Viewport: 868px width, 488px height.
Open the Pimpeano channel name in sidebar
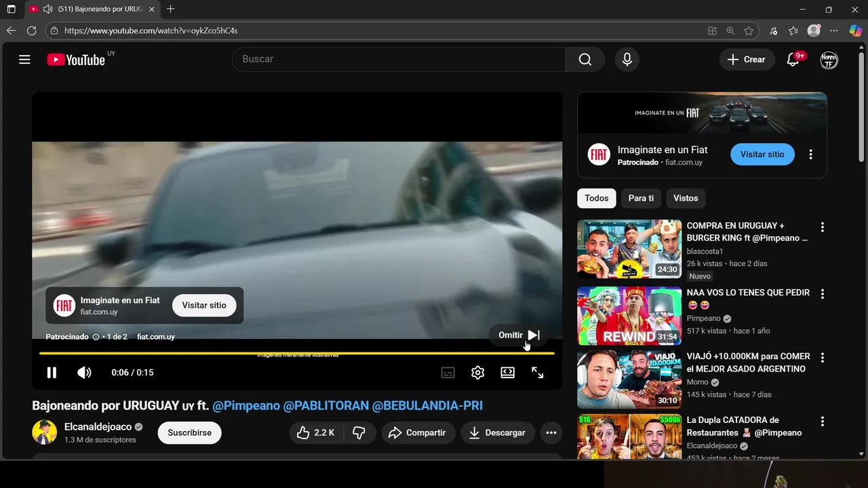click(x=703, y=319)
